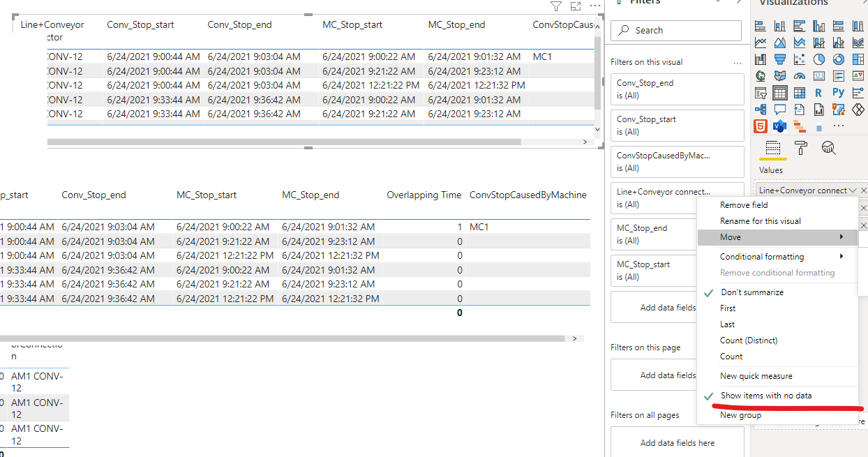Expand Line+Conveyor connect... filter card
Viewport: 868px width, 457px height.
click(654, 198)
